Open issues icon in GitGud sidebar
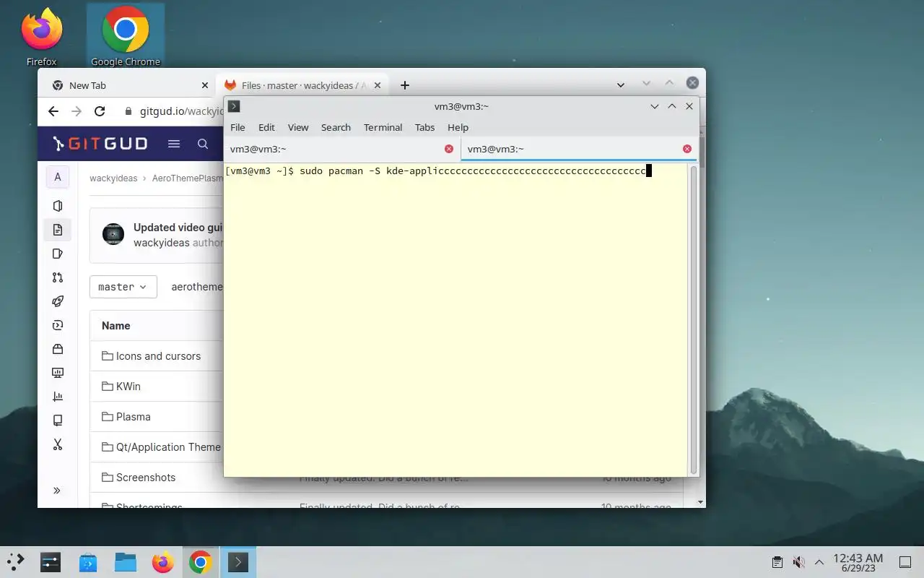The height and width of the screenshot is (578, 924). [x=58, y=254]
